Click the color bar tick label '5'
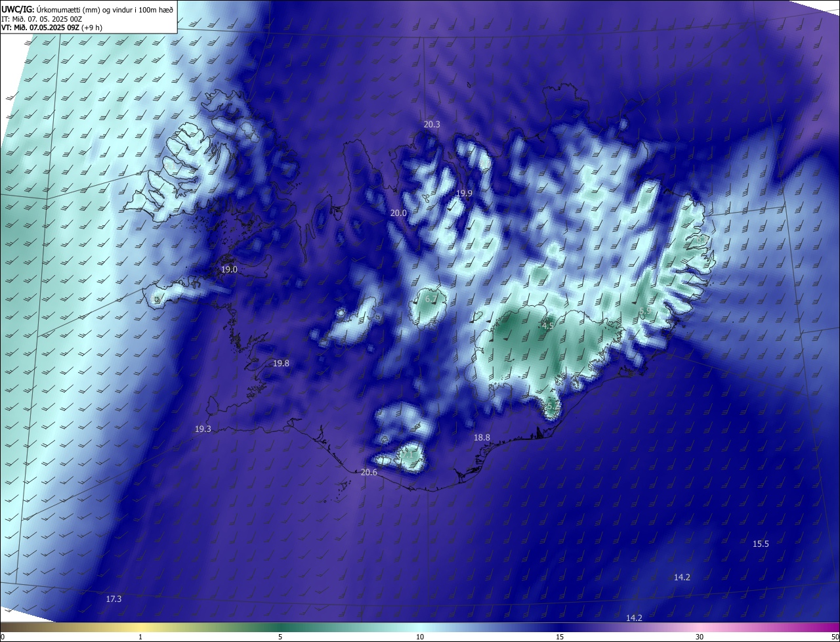 (280, 637)
